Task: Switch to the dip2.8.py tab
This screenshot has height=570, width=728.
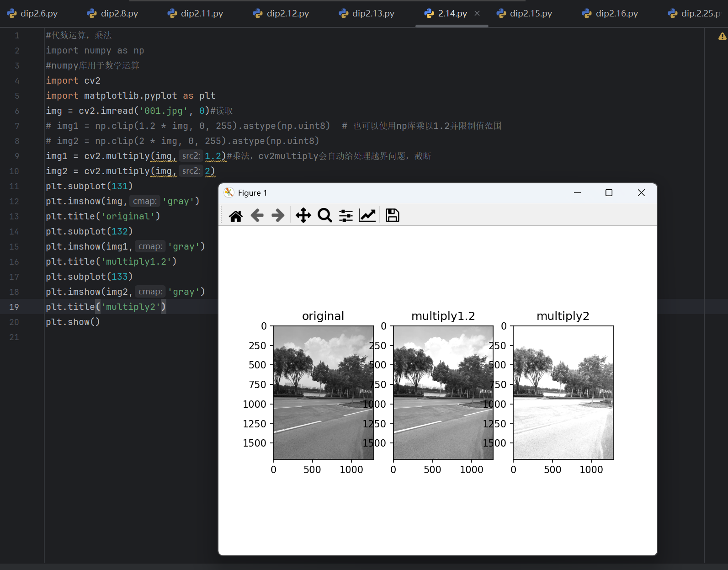Action: [x=112, y=14]
